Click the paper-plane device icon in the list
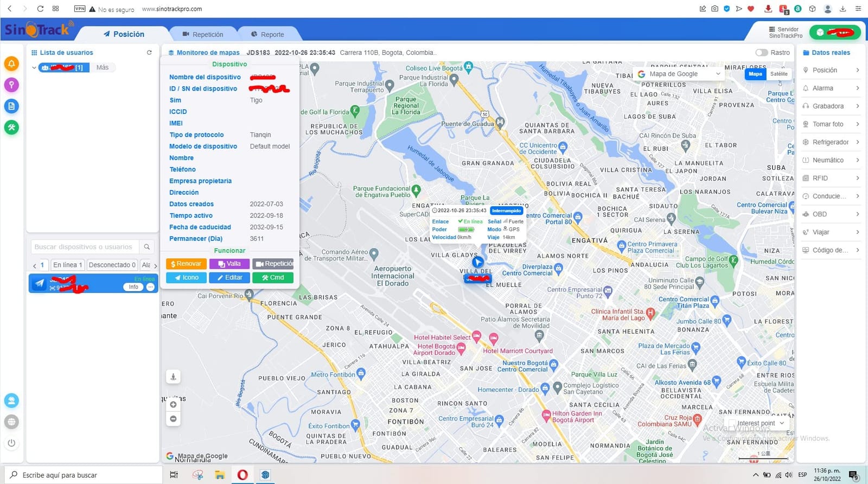Image resolution: width=868 pixels, height=484 pixels. click(39, 283)
